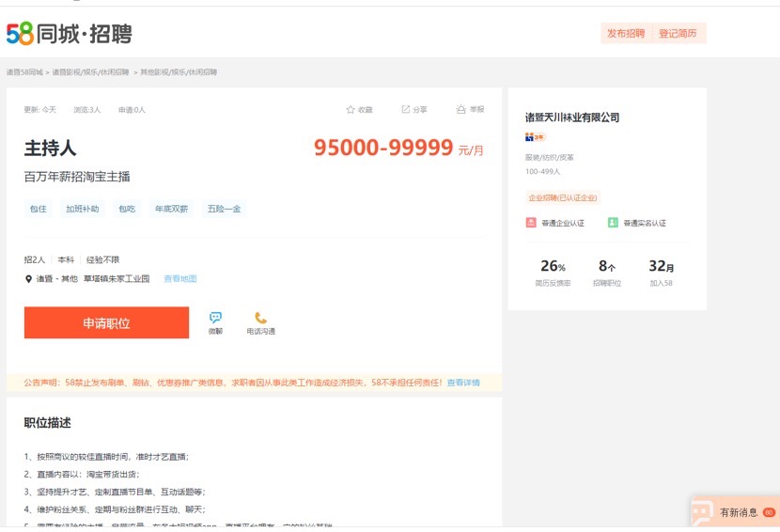Click the 浏览:3人 text
This screenshot has height=532, width=780.
tap(87, 109)
